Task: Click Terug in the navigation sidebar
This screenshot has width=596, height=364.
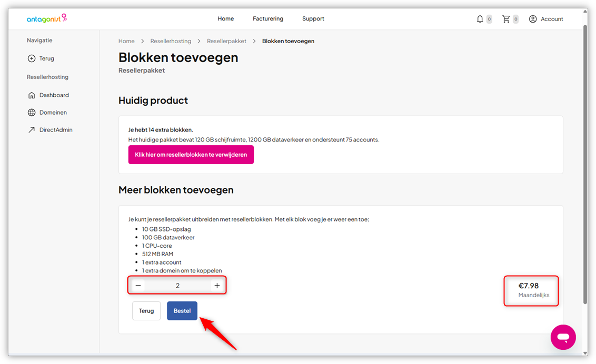Action: pyautogui.click(x=42, y=58)
